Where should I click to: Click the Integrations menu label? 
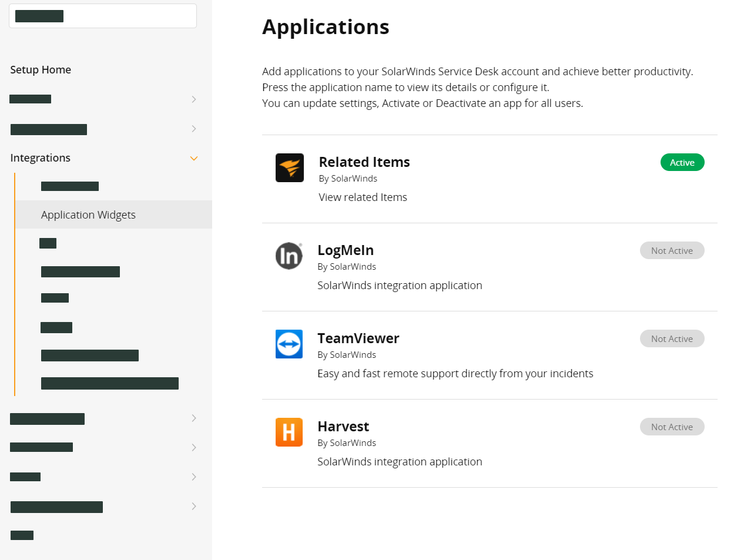click(x=41, y=157)
